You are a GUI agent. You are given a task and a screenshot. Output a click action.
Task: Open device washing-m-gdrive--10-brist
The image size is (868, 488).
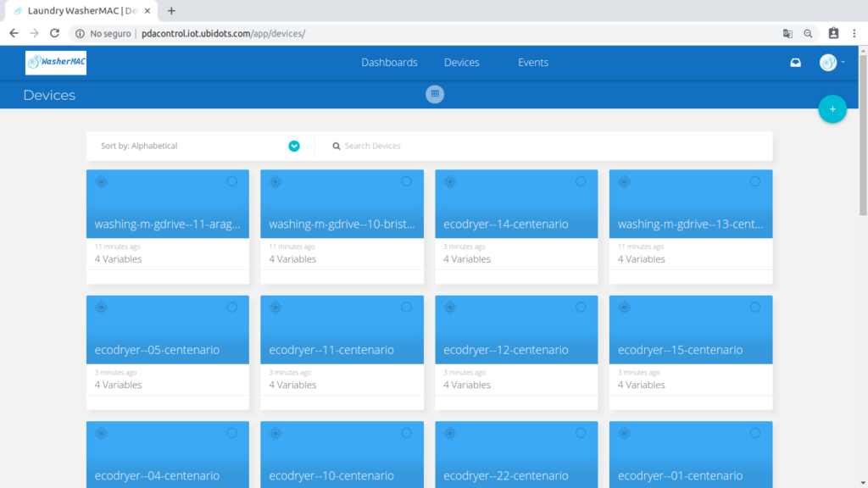(342, 224)
